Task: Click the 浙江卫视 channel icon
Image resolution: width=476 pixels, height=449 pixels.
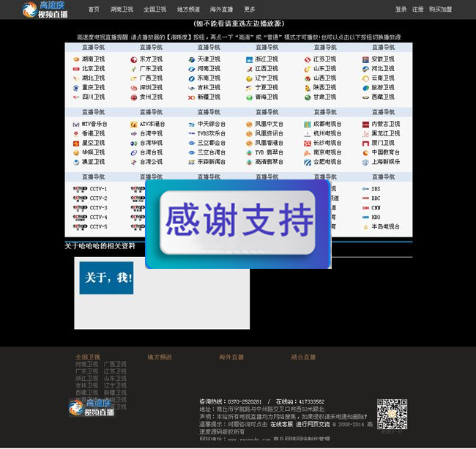Action: coord(249,59)
